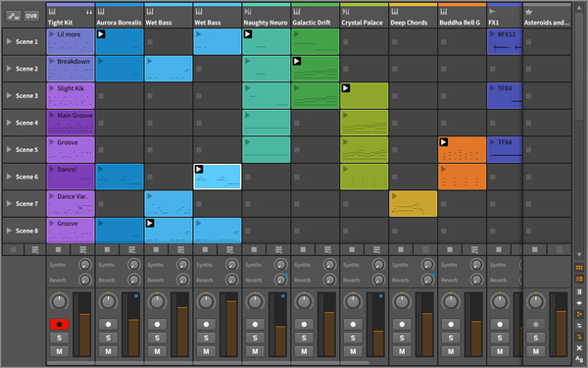
Task: Select the Naughty Neuro track header
Action: (x=267, y=16)
